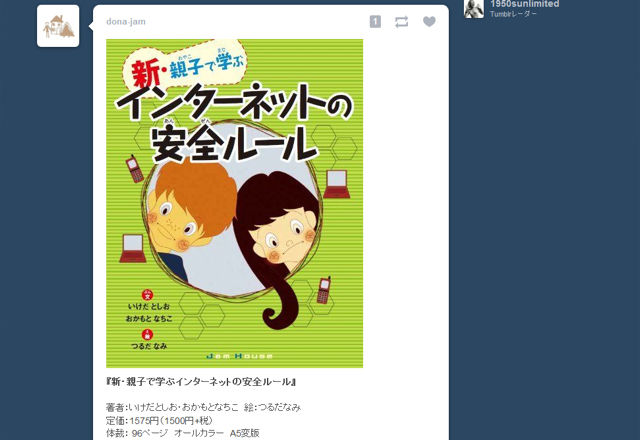The width and height of the screenshot is (640, 440).
Task: Click the 安全ルール heading on the cover
Action: [x=233, y=143]
